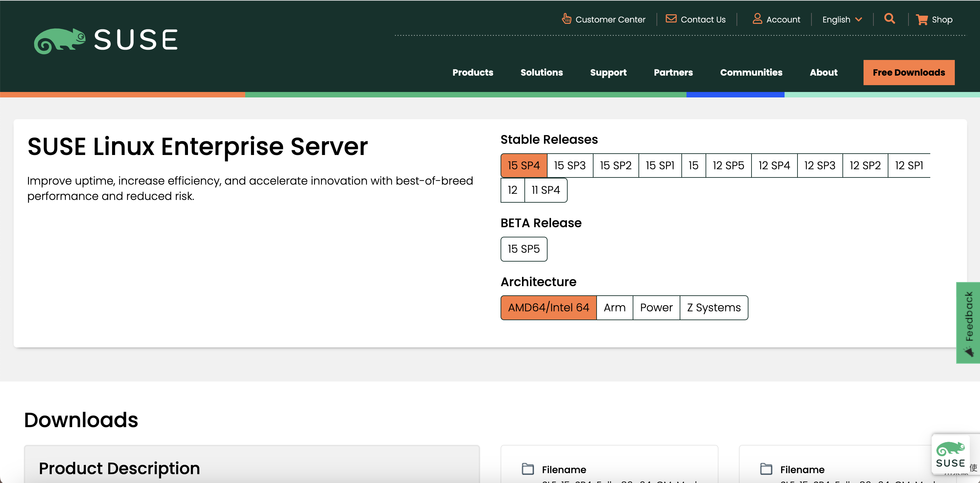Click the Account person icon

pos(757,19)
